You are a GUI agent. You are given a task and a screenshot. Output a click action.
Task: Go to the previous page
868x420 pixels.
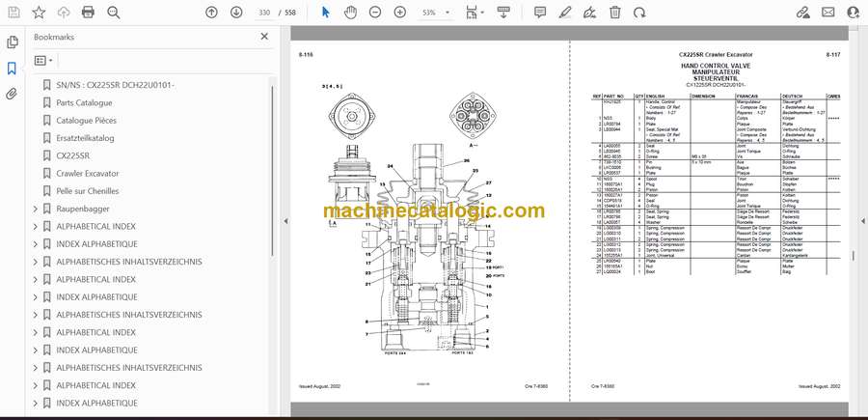[211, 13]
